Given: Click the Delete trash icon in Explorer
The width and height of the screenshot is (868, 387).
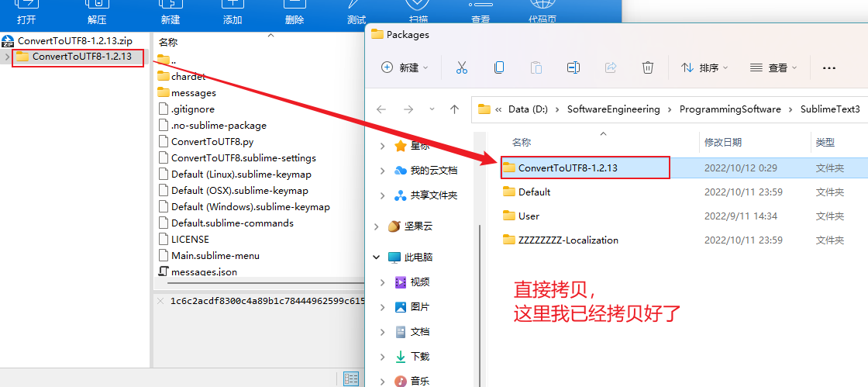Looking at the screenshot, I should point(648,67).
